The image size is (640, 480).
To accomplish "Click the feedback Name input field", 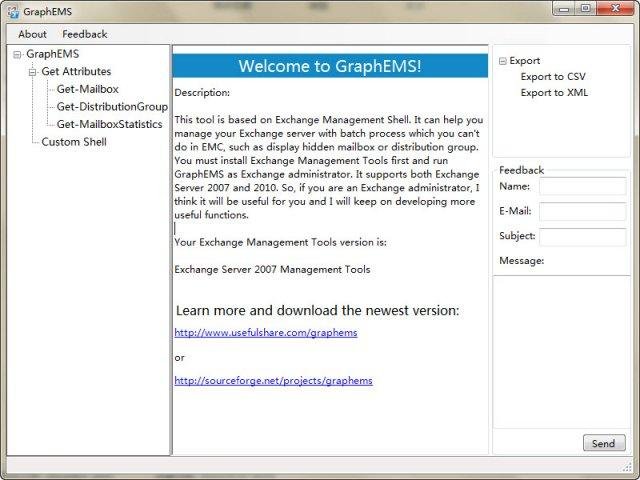I will (582, 187).
